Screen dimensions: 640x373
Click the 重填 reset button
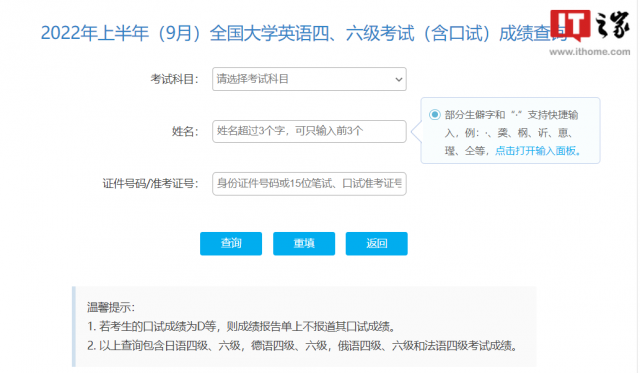coord(304,244)
